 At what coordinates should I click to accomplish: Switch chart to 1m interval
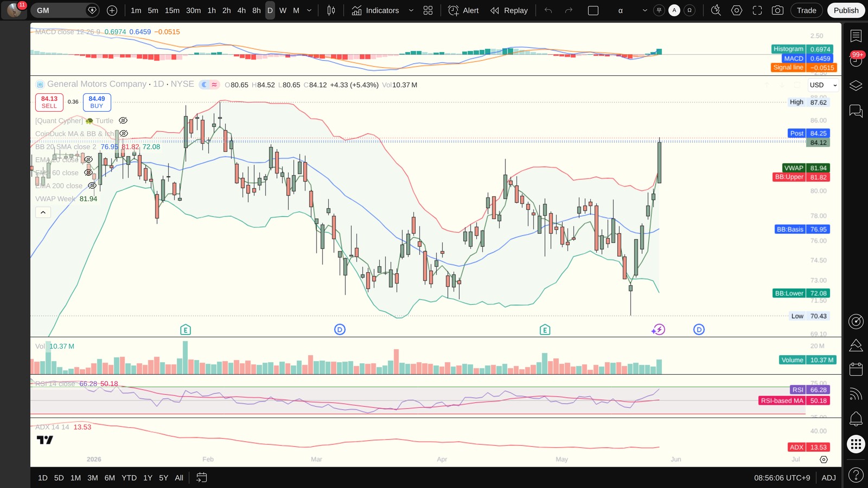(136, 10)
